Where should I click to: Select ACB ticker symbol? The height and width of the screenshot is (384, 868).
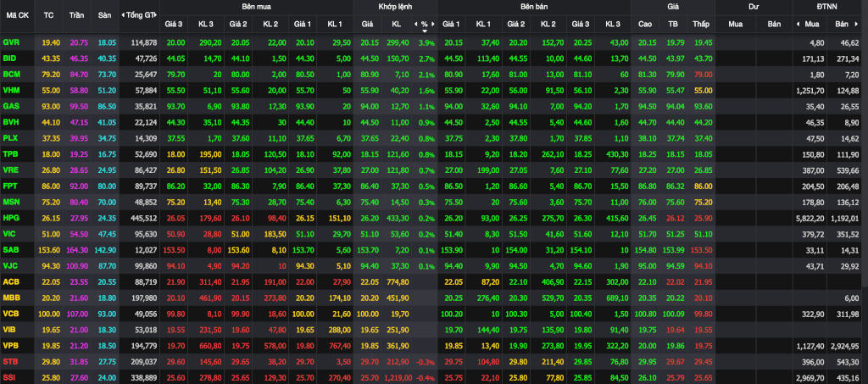(10, 281)
